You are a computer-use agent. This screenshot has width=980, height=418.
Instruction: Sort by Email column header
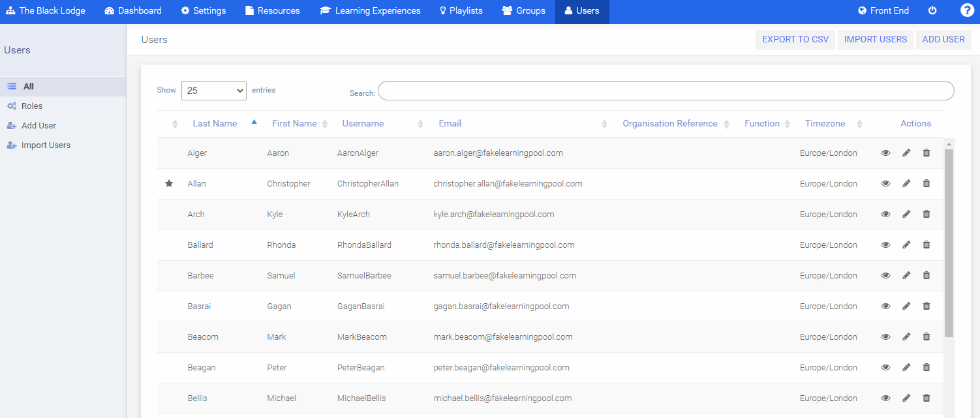coord(450,124)
